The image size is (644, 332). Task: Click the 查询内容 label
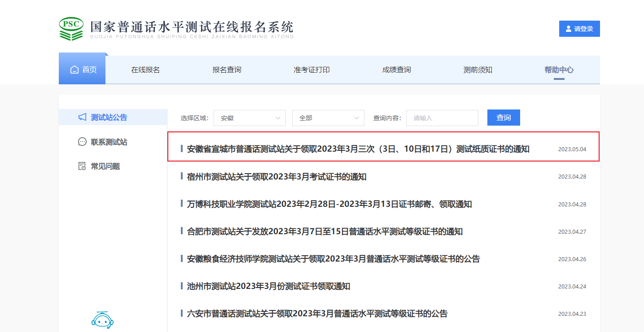[x=387, y=118]
